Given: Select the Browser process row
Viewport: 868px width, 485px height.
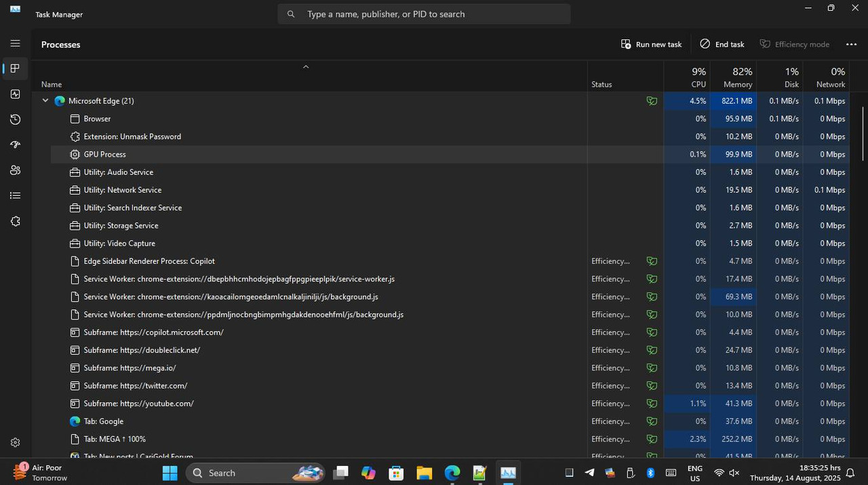Looking at the screenshot, I should [x=450, y=119].
